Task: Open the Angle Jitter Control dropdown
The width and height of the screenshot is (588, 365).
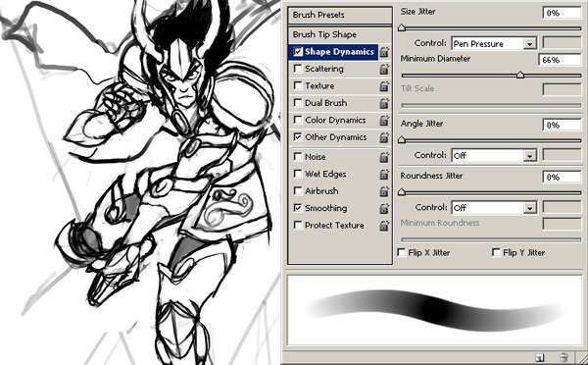Action: 494,155
